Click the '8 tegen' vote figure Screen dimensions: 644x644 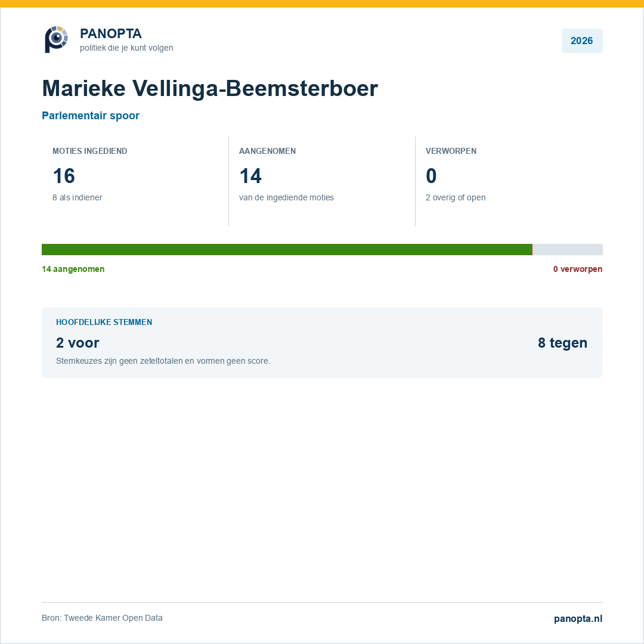click(x=562, y=342)
